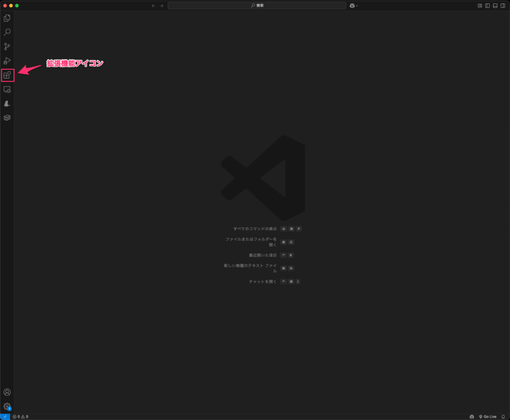The image size is (510, 420).
Task: Open the Customize Layout icon
Action: (480, 5)
